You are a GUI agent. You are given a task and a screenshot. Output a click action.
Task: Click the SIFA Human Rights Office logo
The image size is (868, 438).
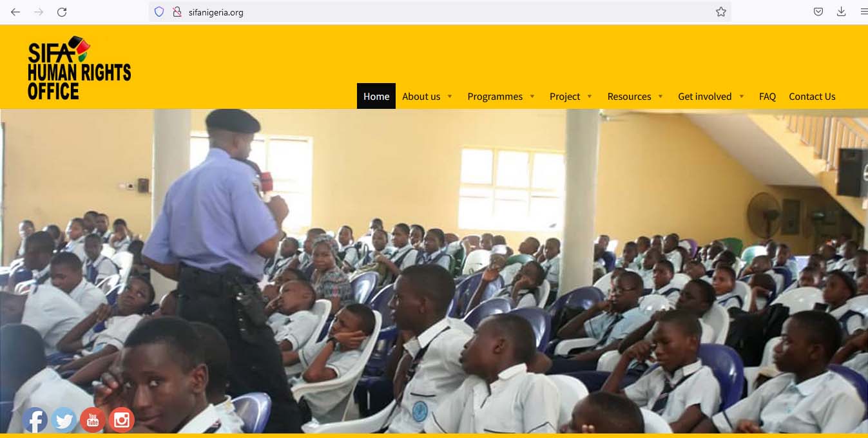click(x=79, y=68)
